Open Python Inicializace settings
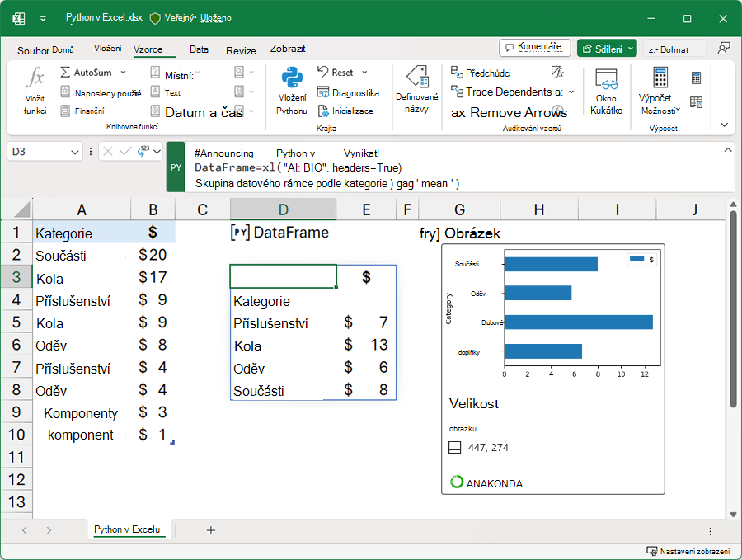The height and width of the screenshot is (560, 742). point(345,111)
